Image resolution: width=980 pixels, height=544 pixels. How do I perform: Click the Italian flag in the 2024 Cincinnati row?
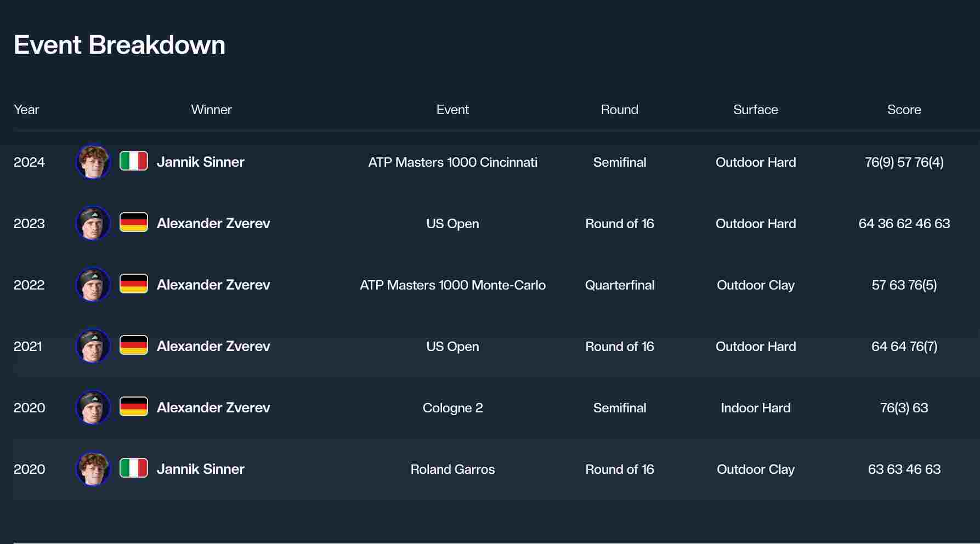(x=134, y=161)
